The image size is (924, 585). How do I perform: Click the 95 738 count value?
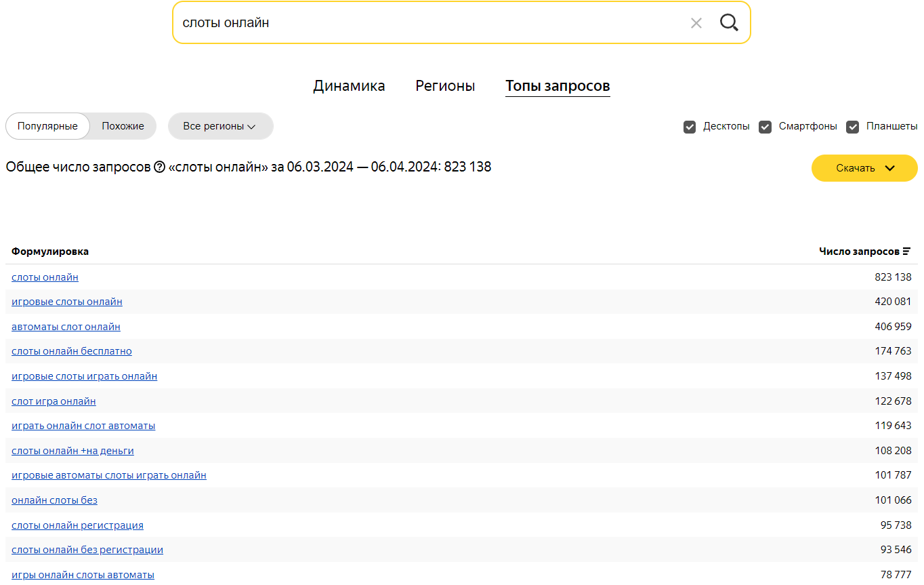[x=896, y=525]
